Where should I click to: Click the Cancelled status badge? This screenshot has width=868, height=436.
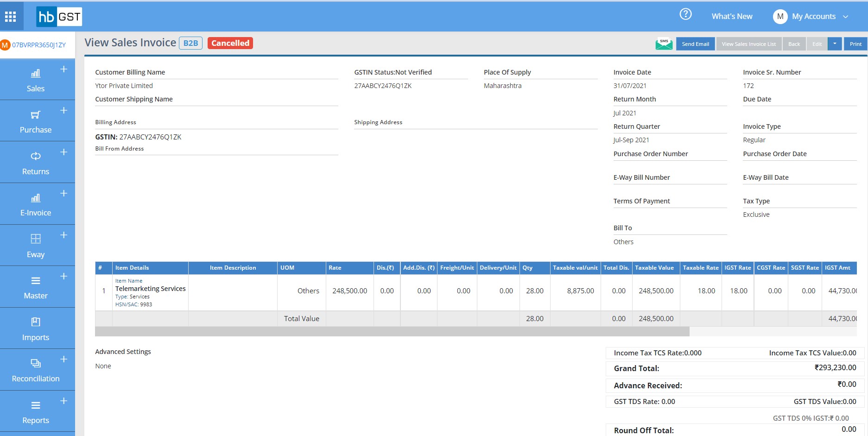230,43
